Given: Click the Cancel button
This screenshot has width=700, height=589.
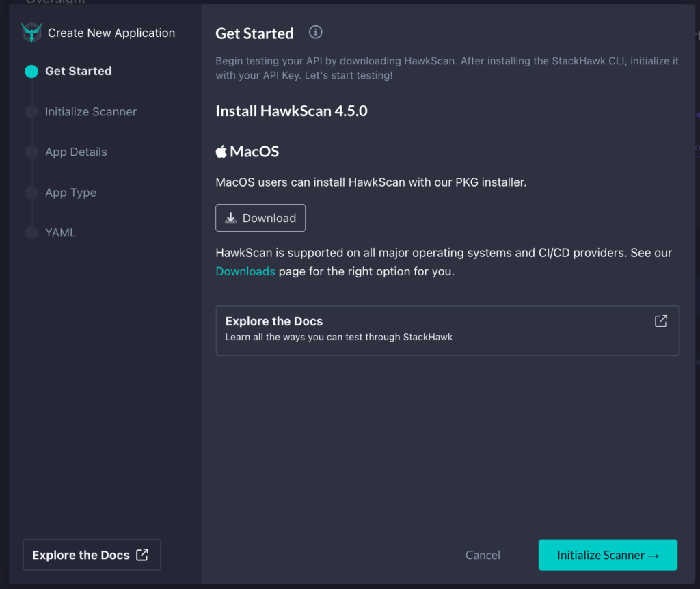Looking at the screenshot, I should coord(483,555).
